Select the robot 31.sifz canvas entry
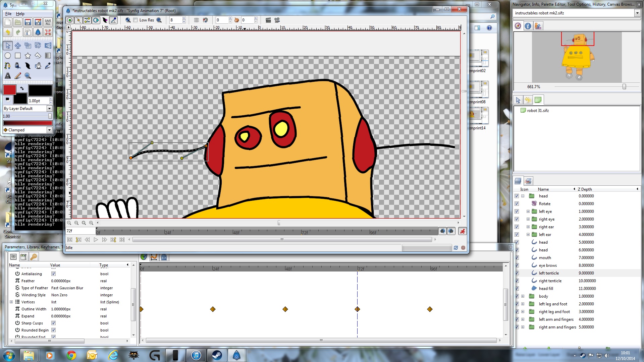Screen dimensions: 644x362 pyautogui.click(x=538, y=111)
